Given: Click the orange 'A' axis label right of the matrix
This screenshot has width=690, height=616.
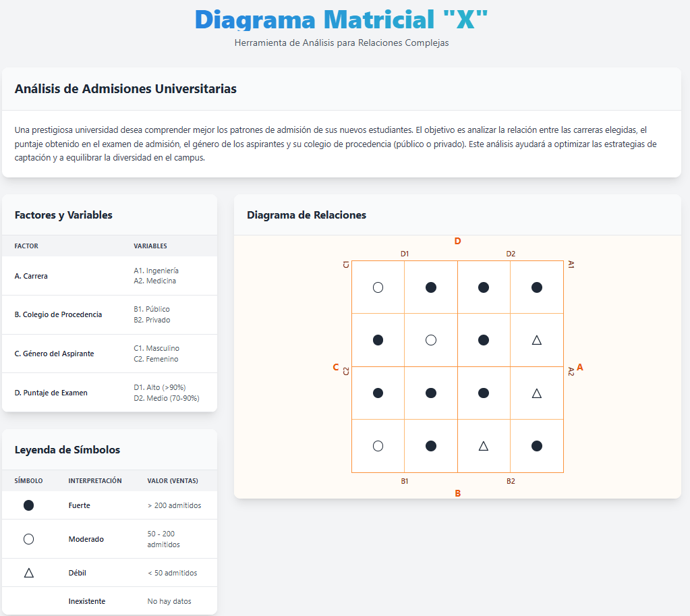Looking at the screenshot, I should click(x=580, y=367).
